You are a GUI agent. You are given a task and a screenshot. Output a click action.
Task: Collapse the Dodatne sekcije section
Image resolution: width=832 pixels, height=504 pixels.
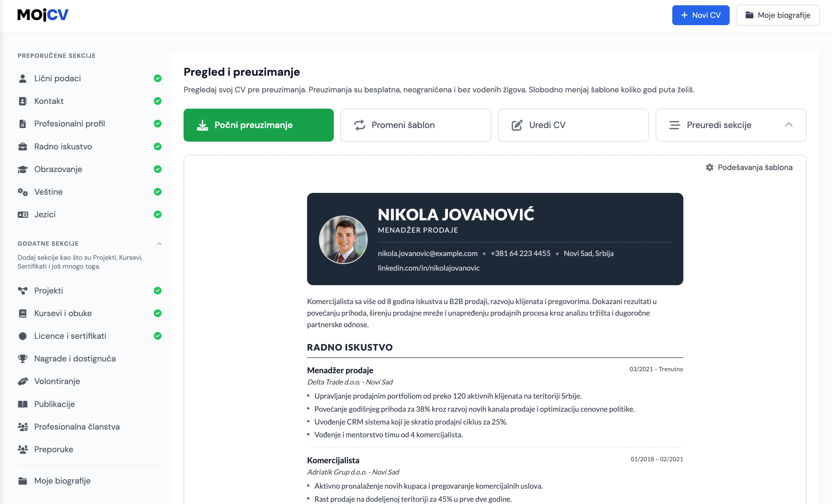(x=159, y=243)
